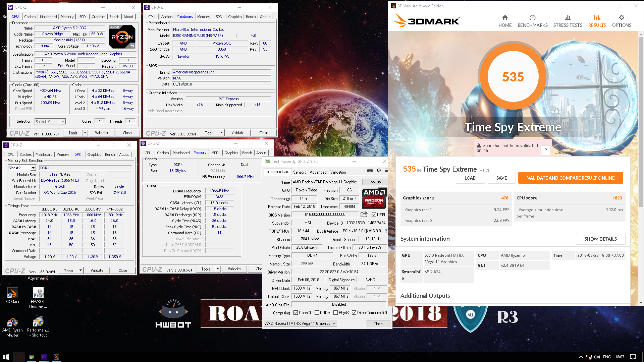Open the RESULTS section in 3DMark
The width and height of the screenshot is (644, 362).
(x=597, y=21)
